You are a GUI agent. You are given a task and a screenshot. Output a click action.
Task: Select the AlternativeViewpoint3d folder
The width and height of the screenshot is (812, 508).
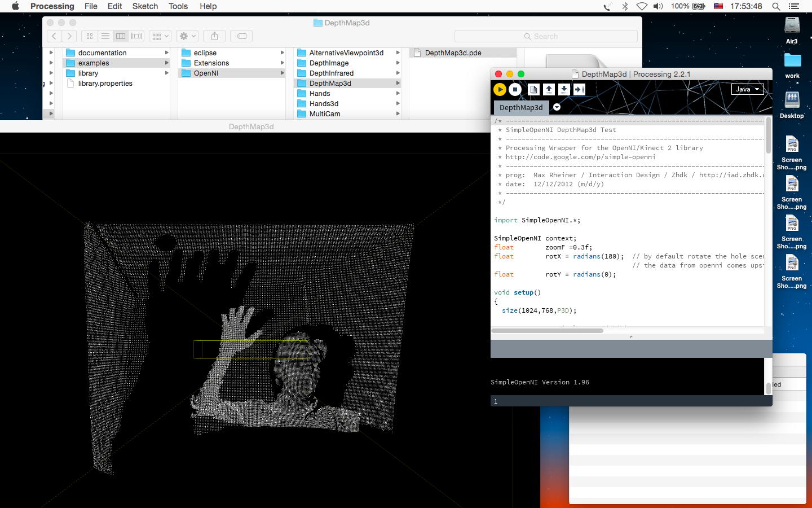point(347,52)
